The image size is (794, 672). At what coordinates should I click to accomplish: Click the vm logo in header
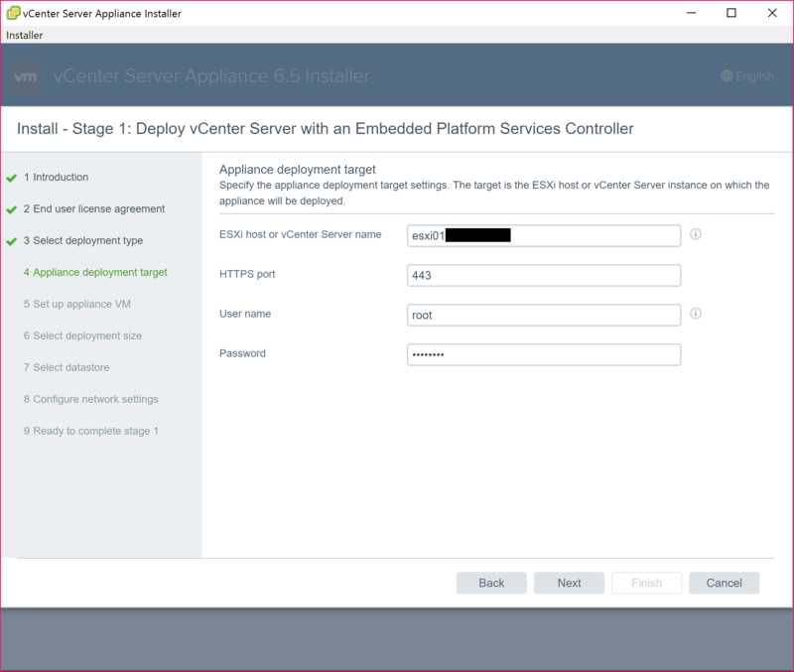[x=26, y=76]
